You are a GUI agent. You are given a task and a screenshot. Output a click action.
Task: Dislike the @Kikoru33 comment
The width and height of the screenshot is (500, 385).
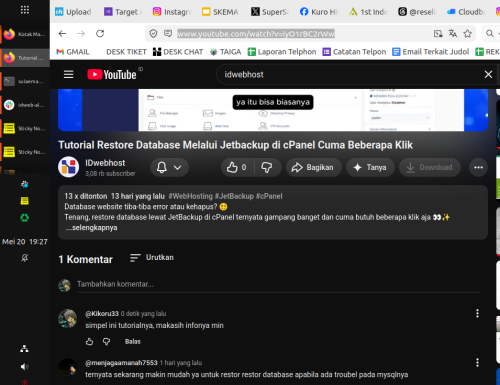pyautogui.click(x=106, y=341)
